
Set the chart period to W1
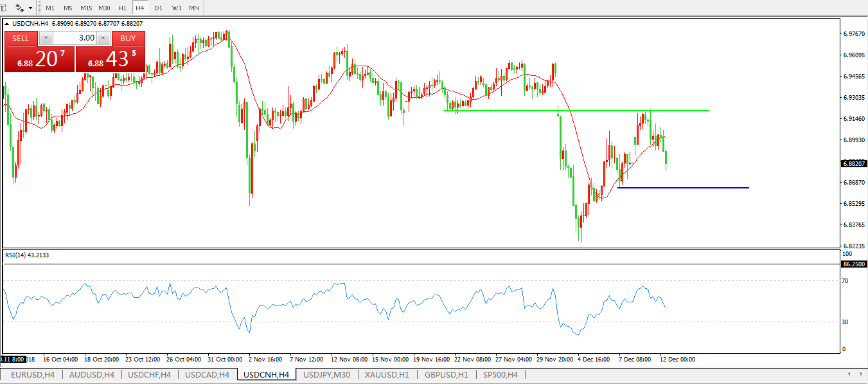click(x=177, y=8)
